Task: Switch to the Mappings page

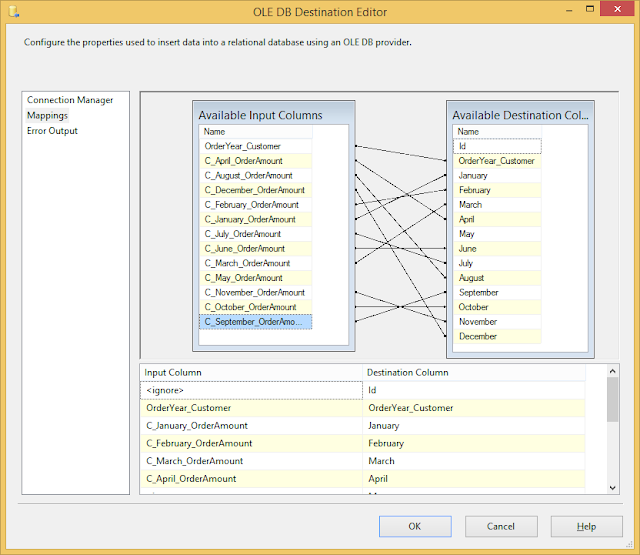Action: [x=47, y=116]
